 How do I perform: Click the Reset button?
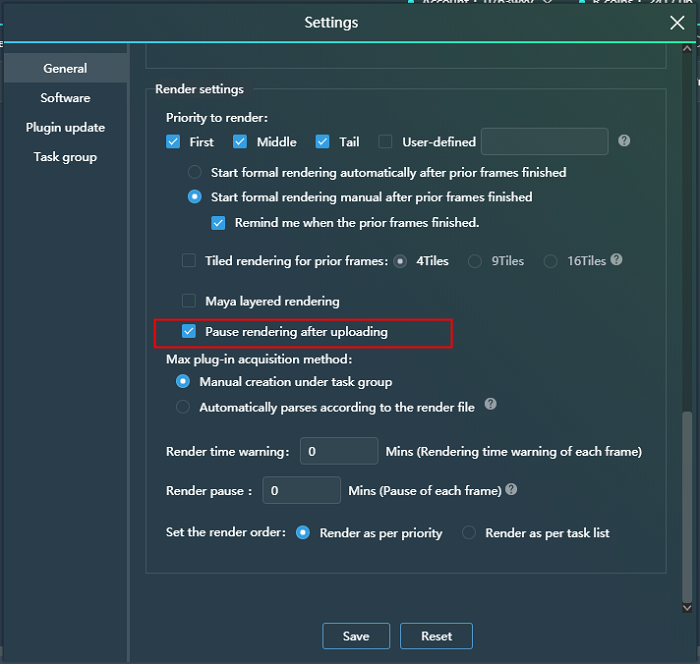click(436, 636)
